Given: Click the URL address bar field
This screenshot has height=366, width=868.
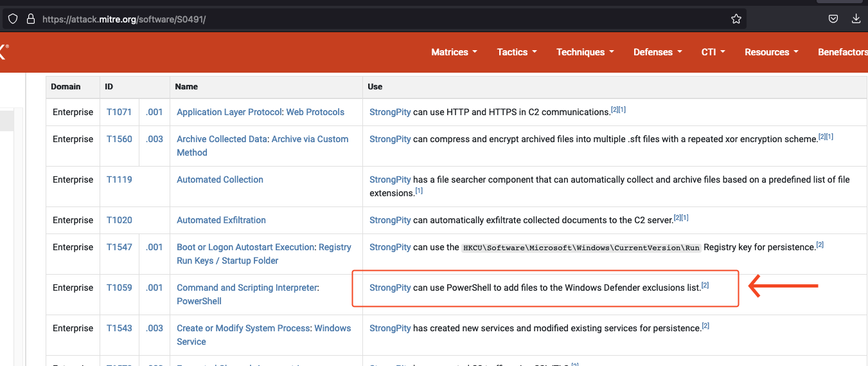Looking at the screenshot, I should coord(375,19).
